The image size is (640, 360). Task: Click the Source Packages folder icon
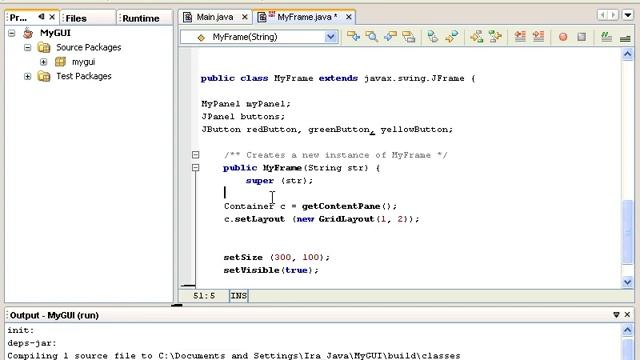tap(44, 47)
